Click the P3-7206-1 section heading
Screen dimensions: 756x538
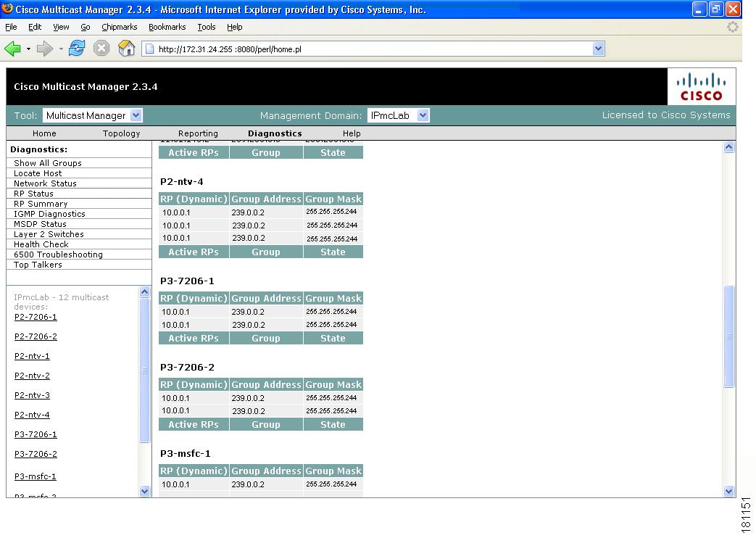click(187, 281)
